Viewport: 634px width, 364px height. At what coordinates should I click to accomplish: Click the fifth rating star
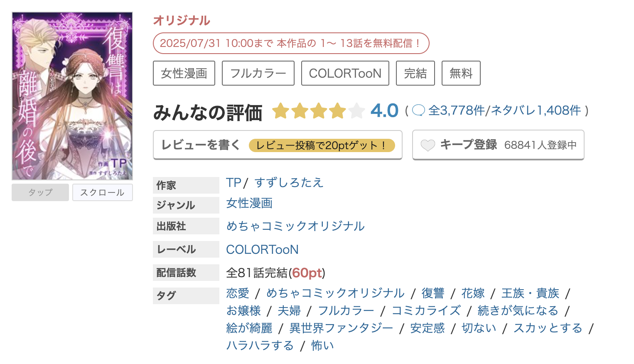pos(356,111)
